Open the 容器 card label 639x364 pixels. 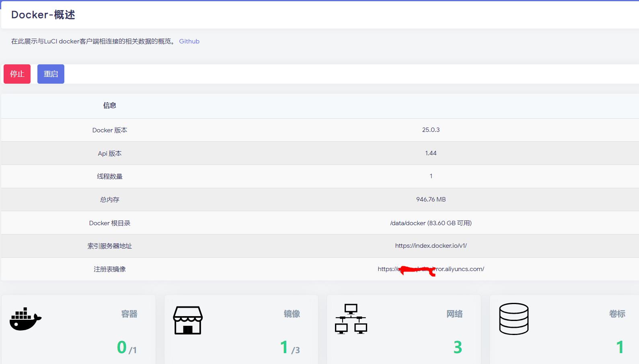[x=129, y=314]
